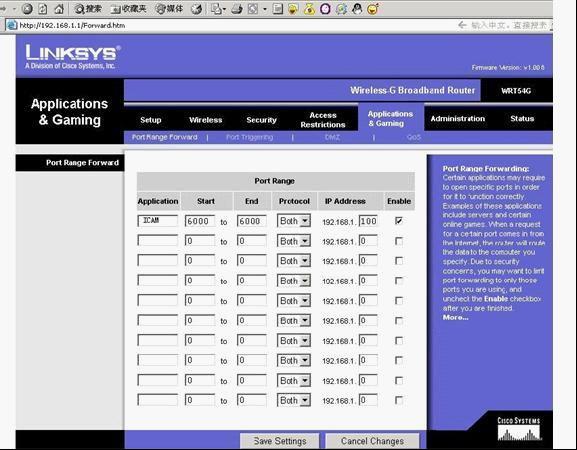Image resolution: width=577 pixels, height=450 pixels.
Task: Go to the browser Home icon
Action: [x=59, y=8]
